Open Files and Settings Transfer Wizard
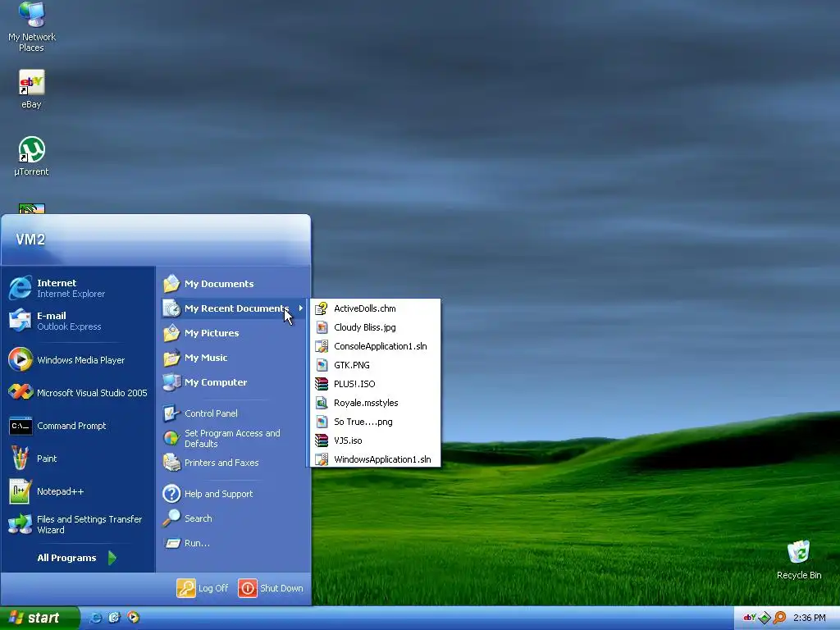This screenshot has width=840, height=630. click(78, 524)
